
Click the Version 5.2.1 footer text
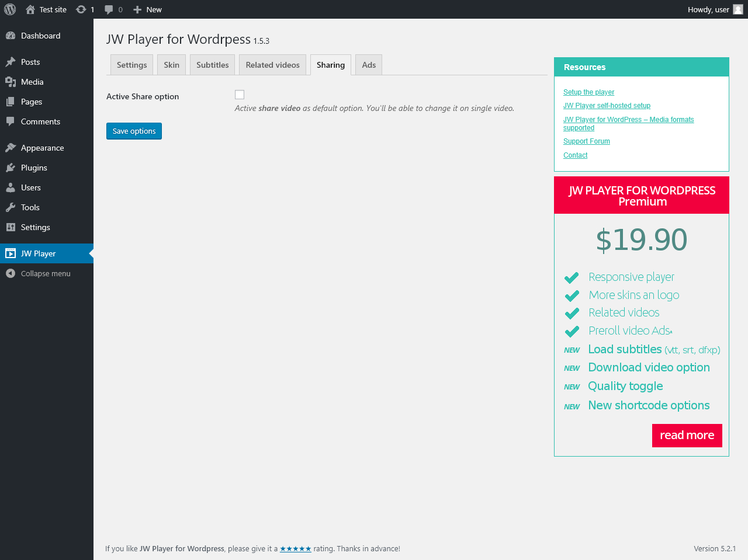click(x=715, y=549)
